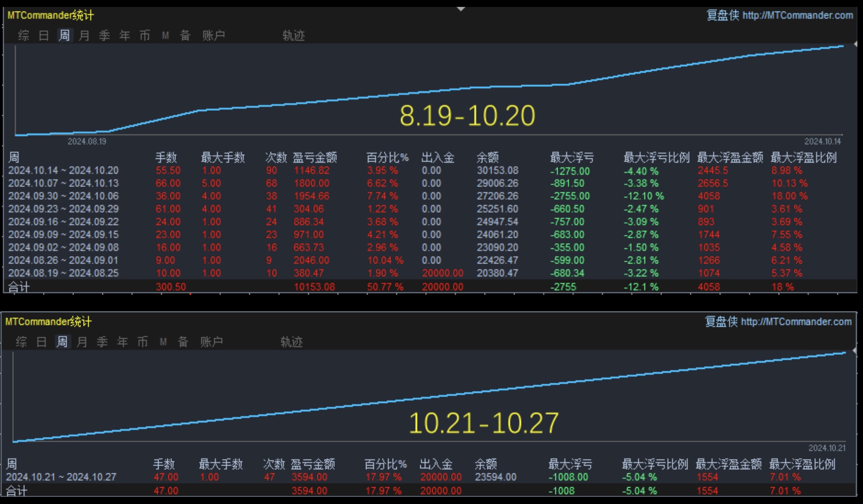Open the 备 tab in bottom panel

[x=183, y=342]
